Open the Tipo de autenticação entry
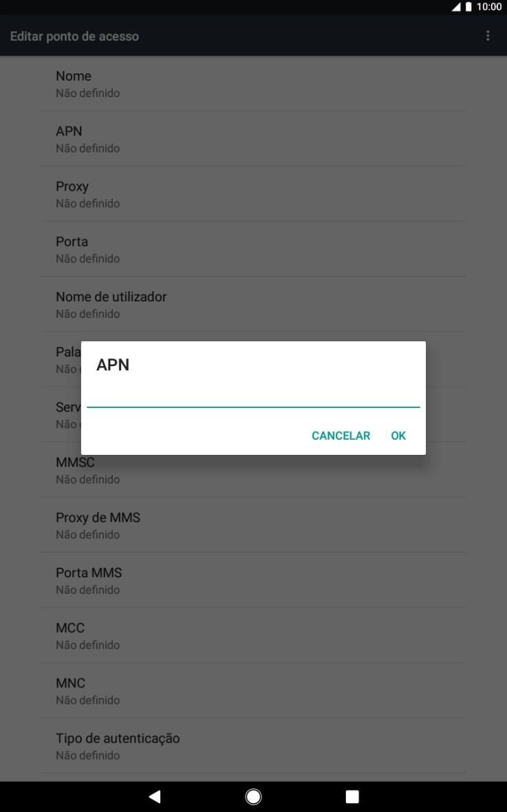The image size is (507, 812). tap(253, 746)
